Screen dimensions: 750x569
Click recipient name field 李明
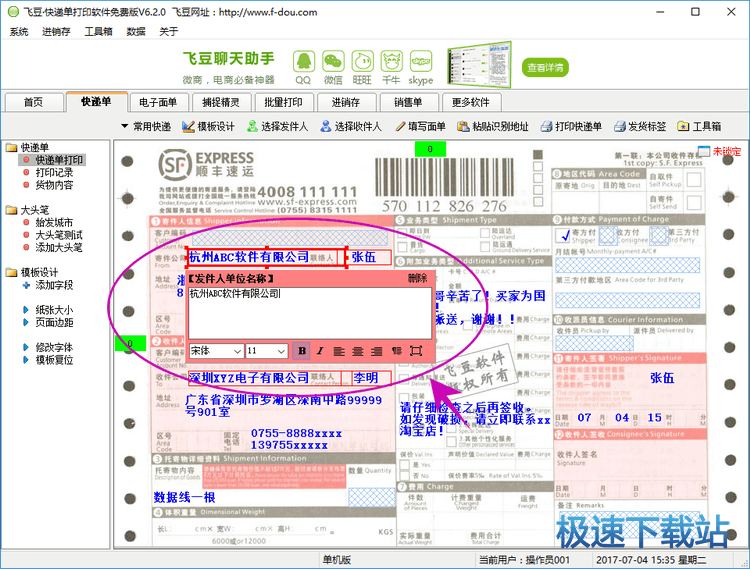(x=372, y=378)
